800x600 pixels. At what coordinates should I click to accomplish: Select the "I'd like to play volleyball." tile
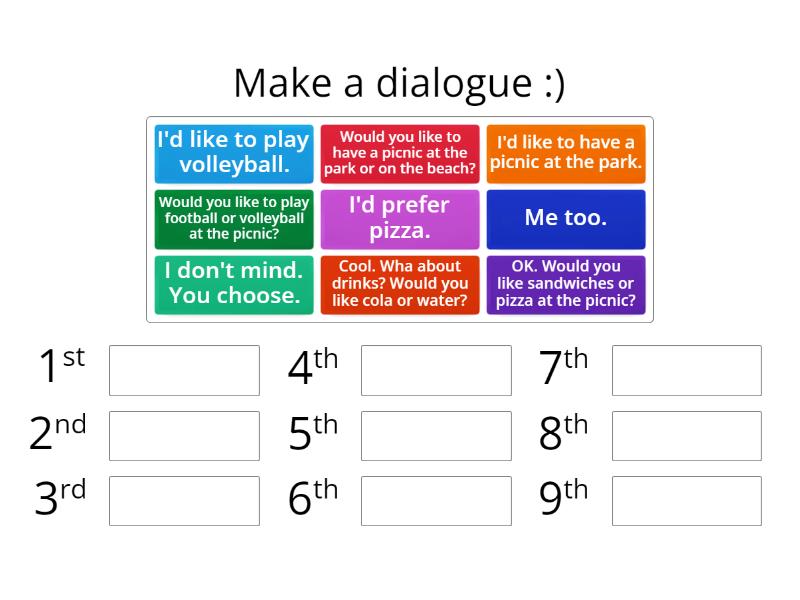(x=234, y=154)
